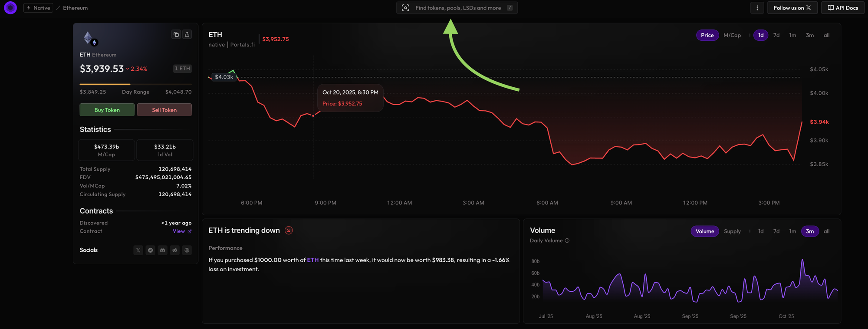Switch price chart to M/Cap mode
Viewport: 868px width, 329px height.
732,35
